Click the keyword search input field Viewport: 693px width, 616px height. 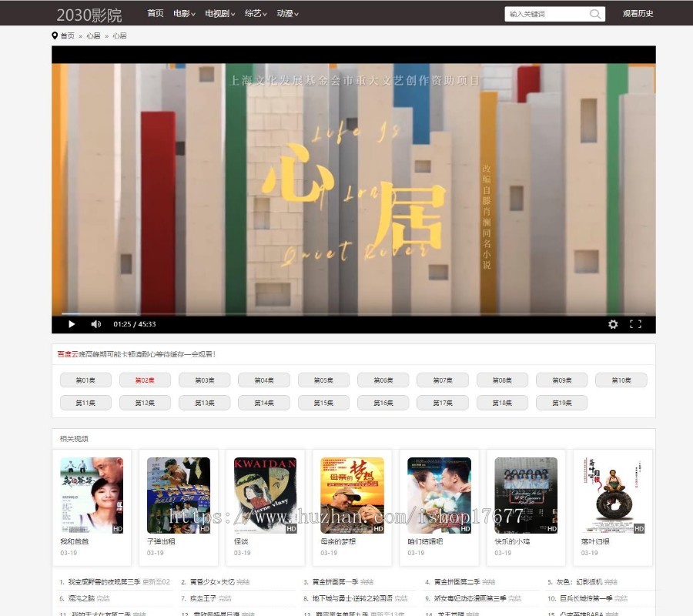547,14
